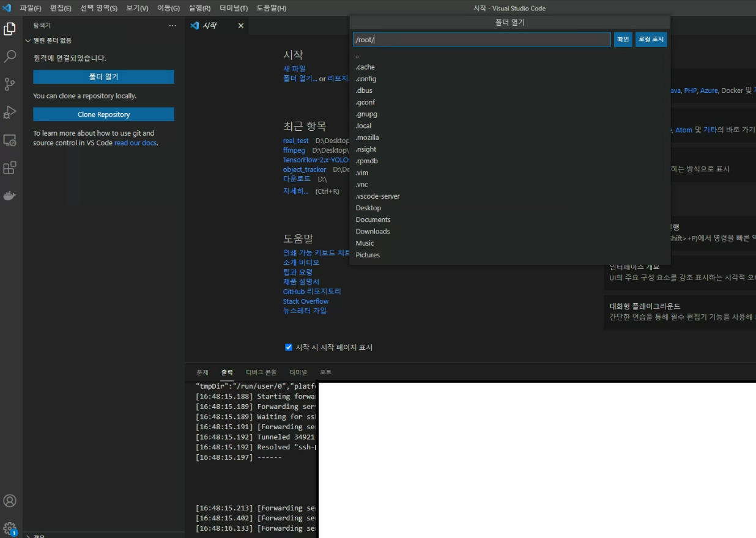Open recent item 다운로드
The width and height of the screenshot is (756, 538).
click(x=297, y=179)
